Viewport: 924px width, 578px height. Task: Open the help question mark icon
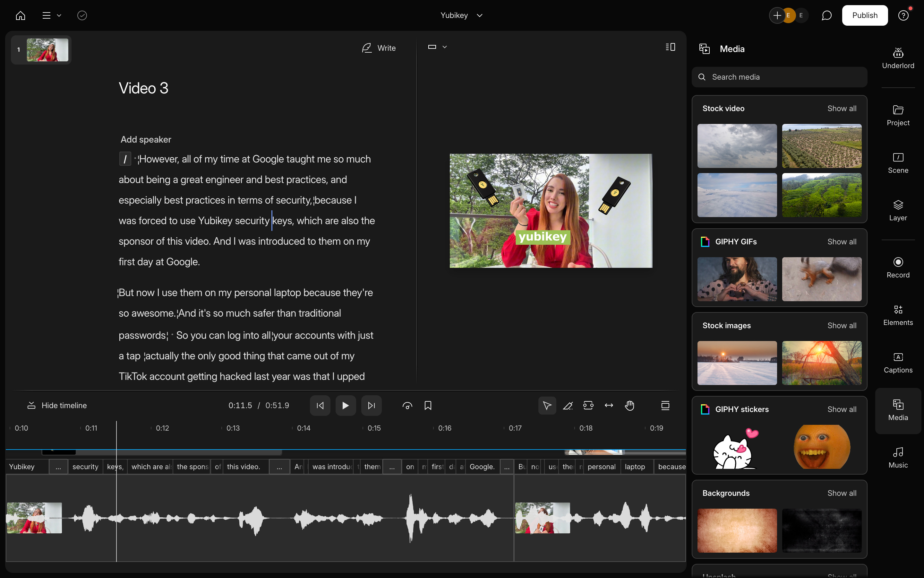pyautogui.click(x=903, y=15)
